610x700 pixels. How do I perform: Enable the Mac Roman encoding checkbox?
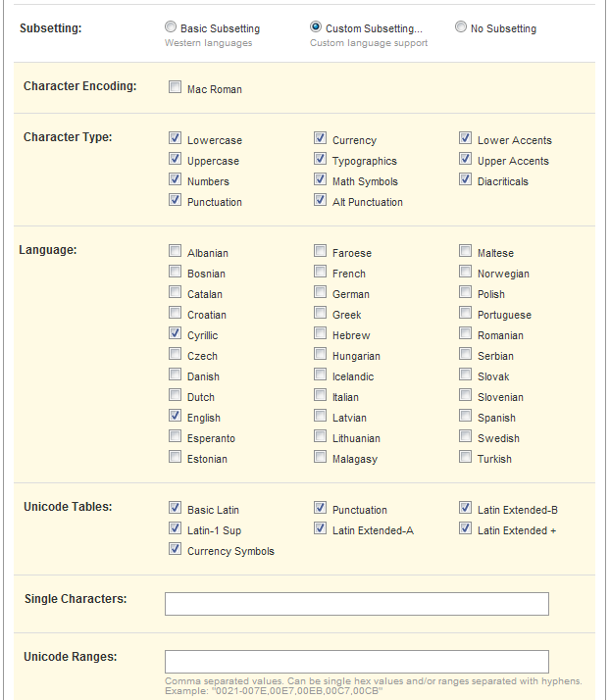[175, 88]
